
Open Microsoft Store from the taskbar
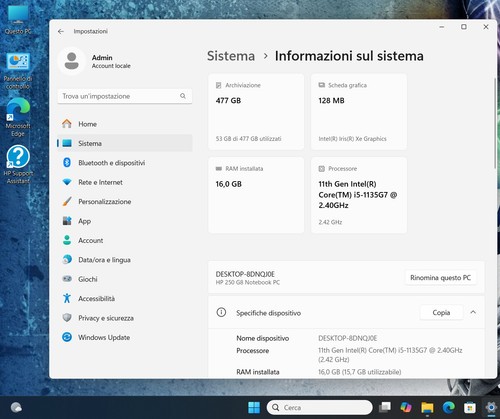pos(470,407)
